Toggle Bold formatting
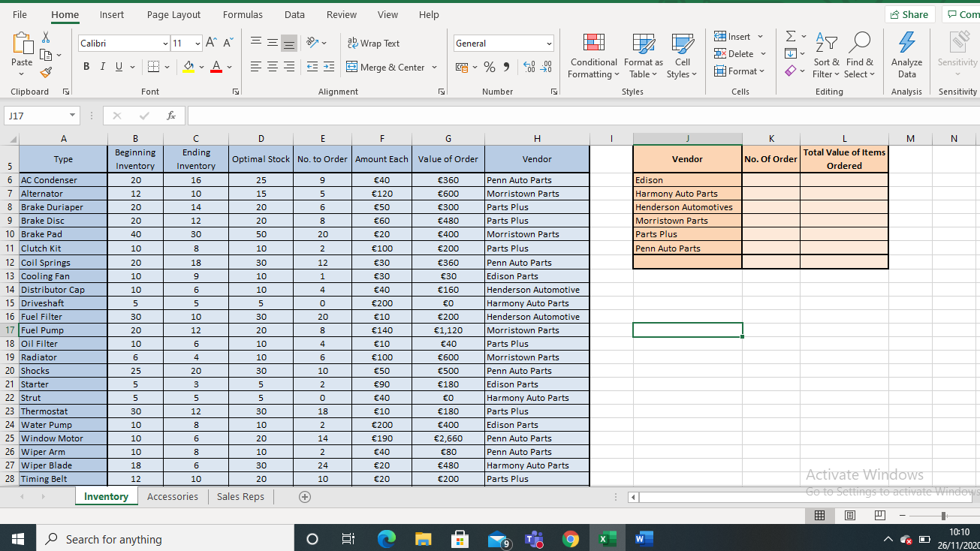Viewport: 980px width, 551px height. pos(86,67)
